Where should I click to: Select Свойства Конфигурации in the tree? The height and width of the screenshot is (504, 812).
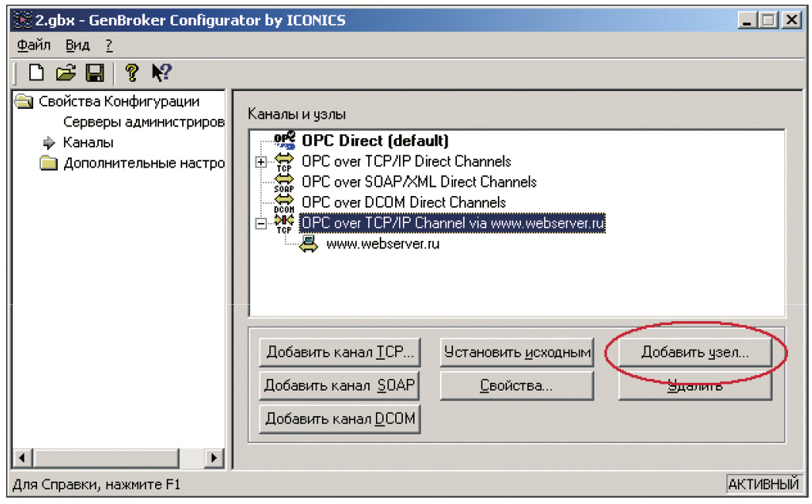(119, 101)
